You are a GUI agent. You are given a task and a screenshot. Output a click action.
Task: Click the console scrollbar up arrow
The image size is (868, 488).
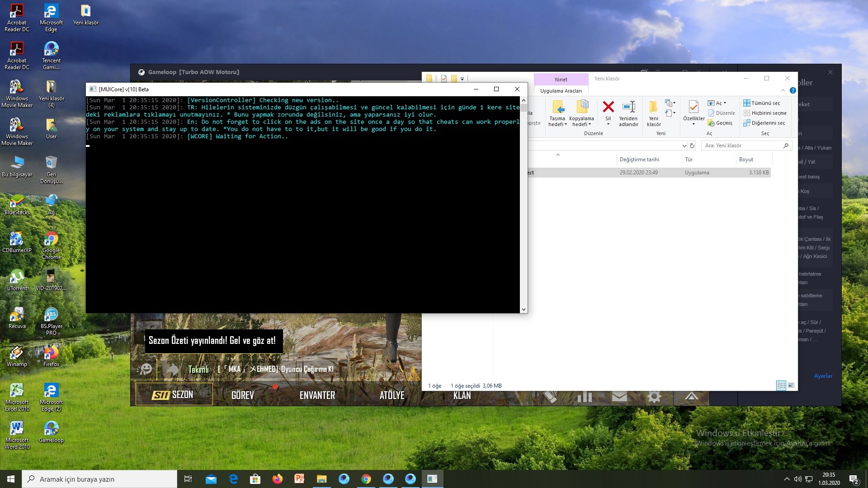click(x=524, y=100)
